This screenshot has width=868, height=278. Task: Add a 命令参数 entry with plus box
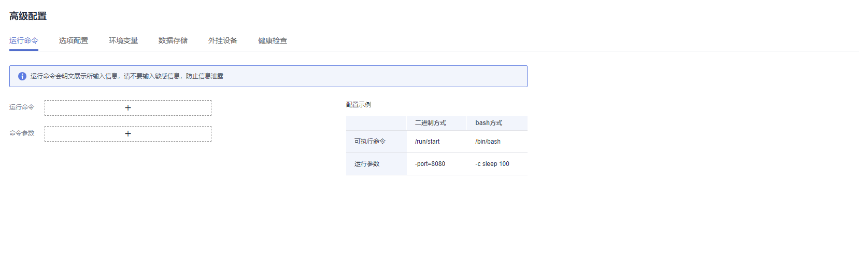click(128, 134)
